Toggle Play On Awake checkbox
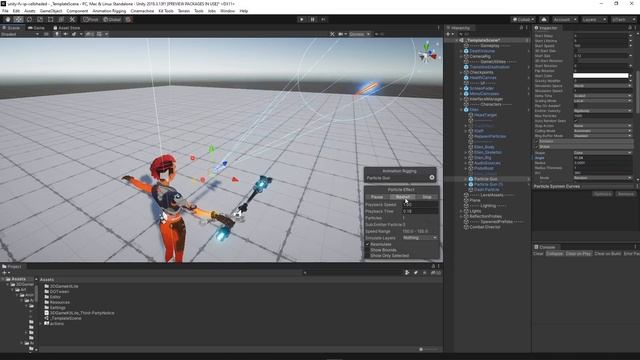 [x=576, y=106]
